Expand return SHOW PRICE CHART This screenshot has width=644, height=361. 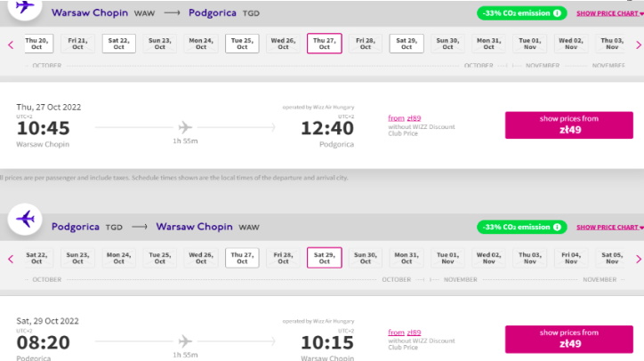click(609, 228)
